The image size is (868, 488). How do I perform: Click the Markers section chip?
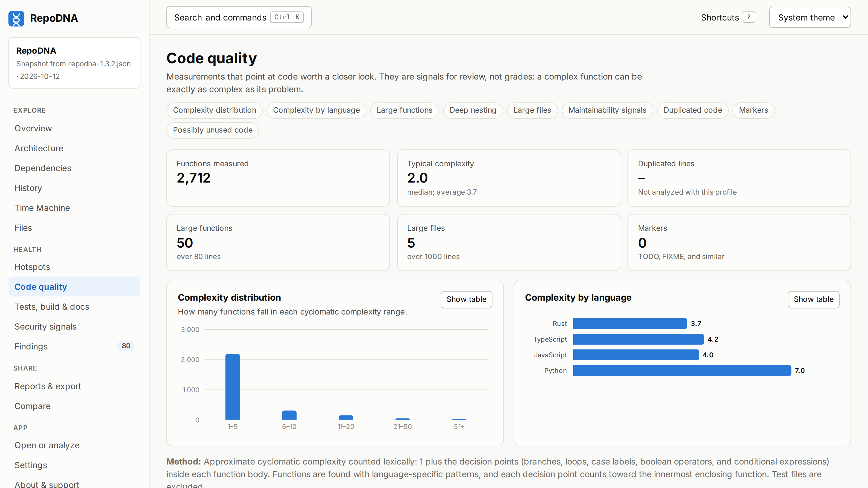pos(753,110)
